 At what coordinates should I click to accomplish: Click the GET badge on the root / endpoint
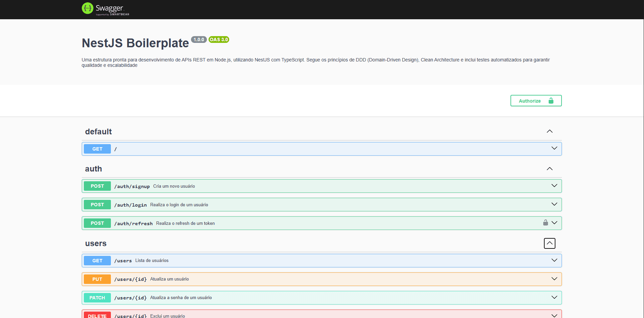pyautogui.click(x=97, y=149)
